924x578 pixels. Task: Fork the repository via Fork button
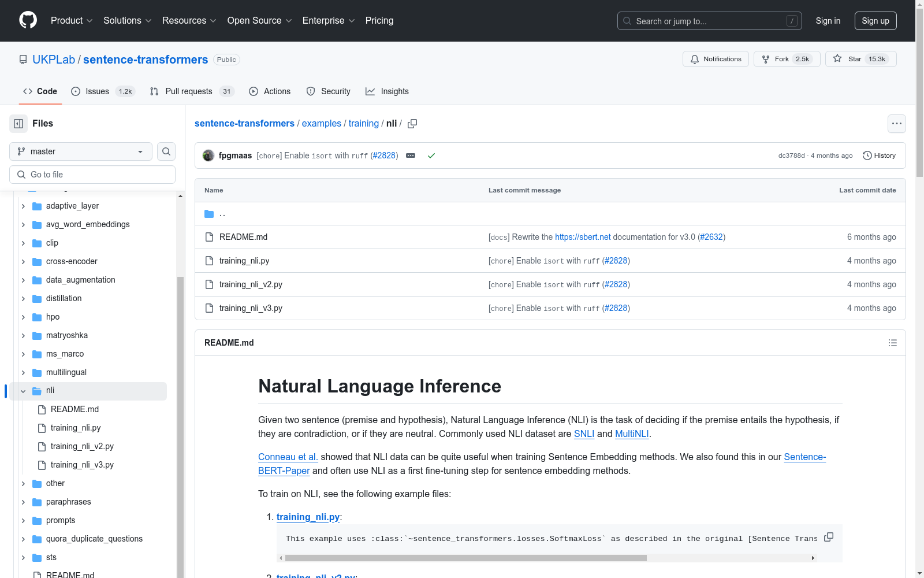click(787, 59)
